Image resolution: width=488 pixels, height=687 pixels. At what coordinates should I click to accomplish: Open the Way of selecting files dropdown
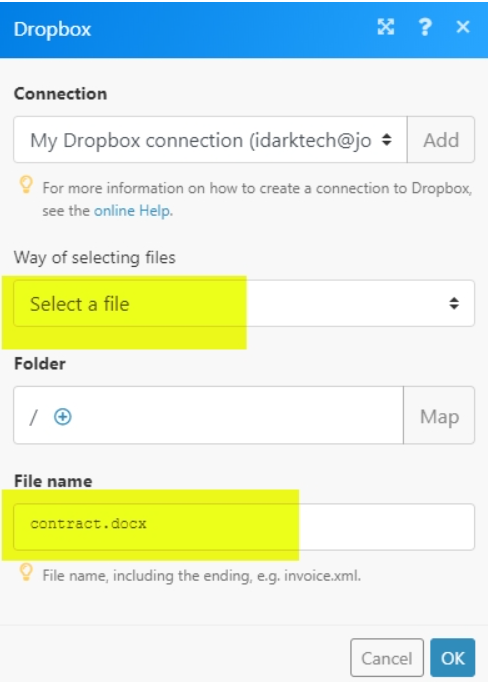pyautogui.click(x=244, y=303)
